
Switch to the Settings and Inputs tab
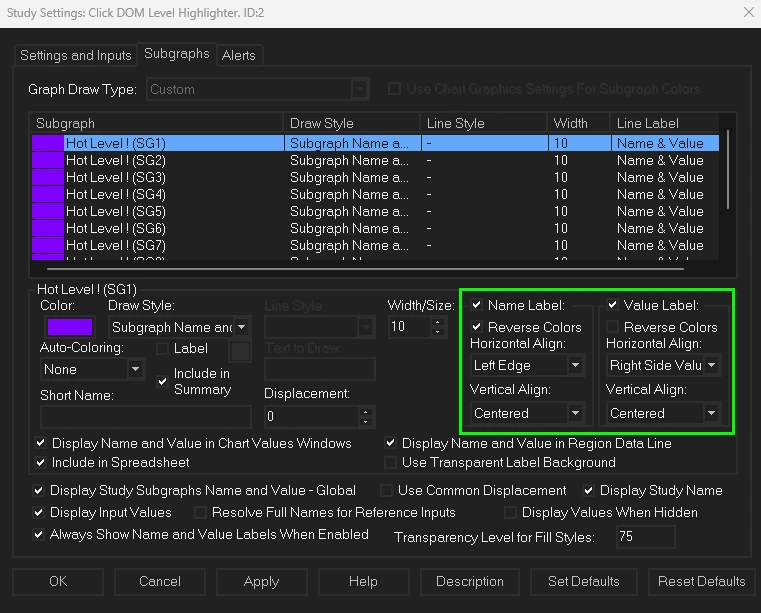(76, 55)
